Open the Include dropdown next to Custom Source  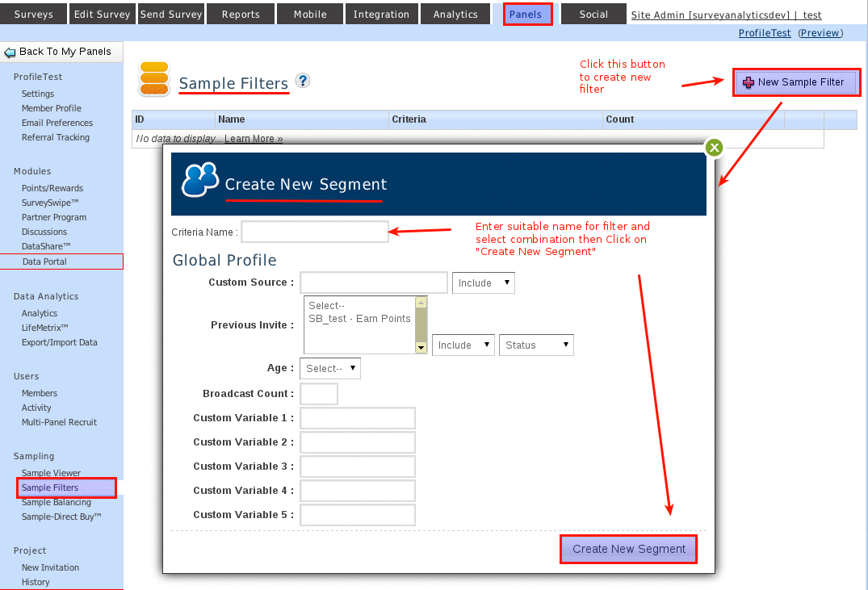[483, 282]
